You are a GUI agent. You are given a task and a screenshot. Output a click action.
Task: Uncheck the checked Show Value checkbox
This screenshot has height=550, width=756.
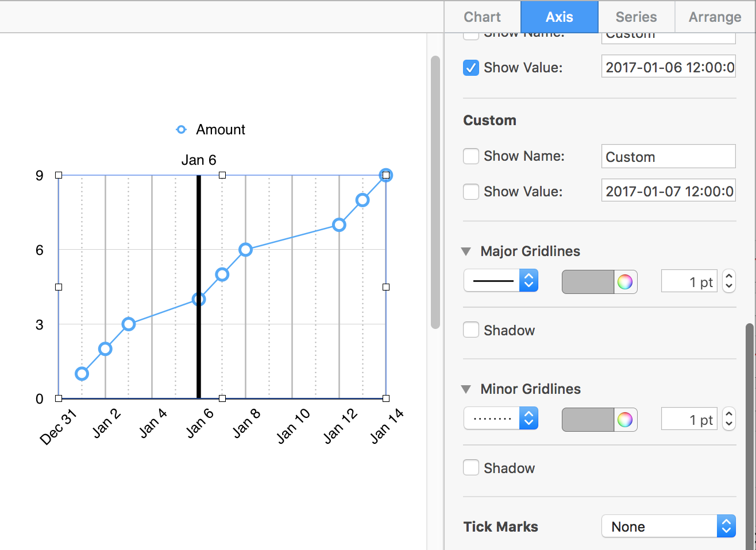point(471,68)
